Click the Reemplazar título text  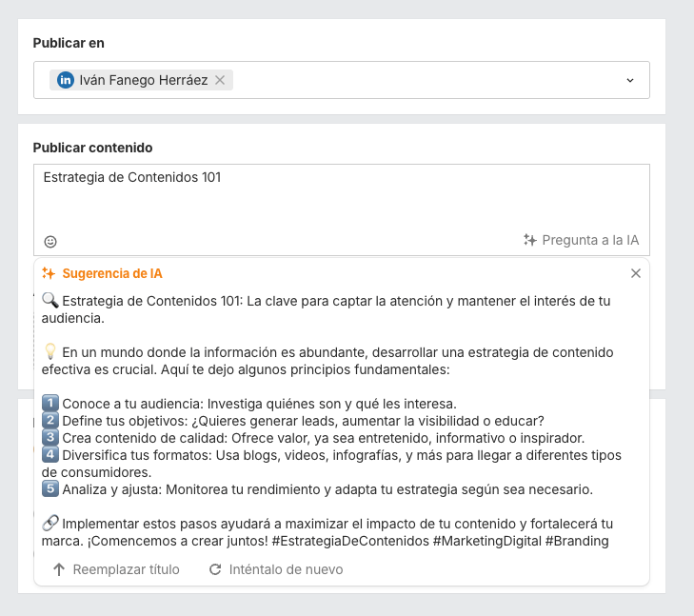point(126,569)
